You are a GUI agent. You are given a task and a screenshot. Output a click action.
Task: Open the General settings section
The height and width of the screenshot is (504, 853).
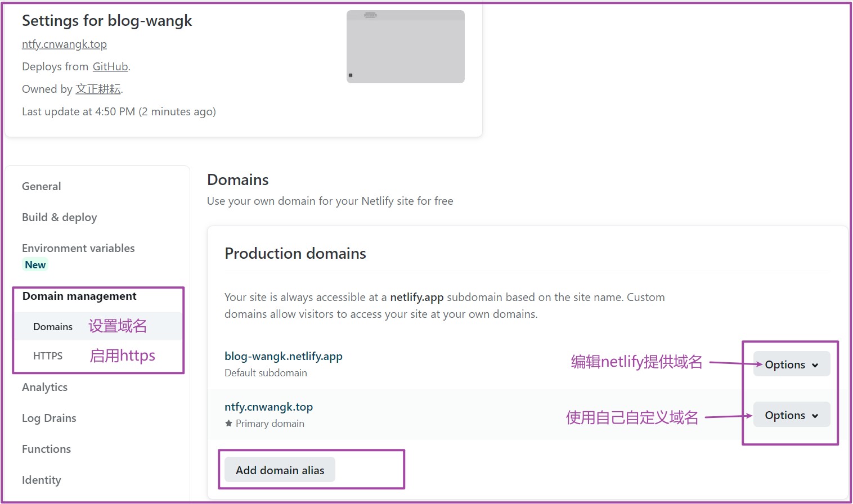pyautogui.click(x=42, y=186)
